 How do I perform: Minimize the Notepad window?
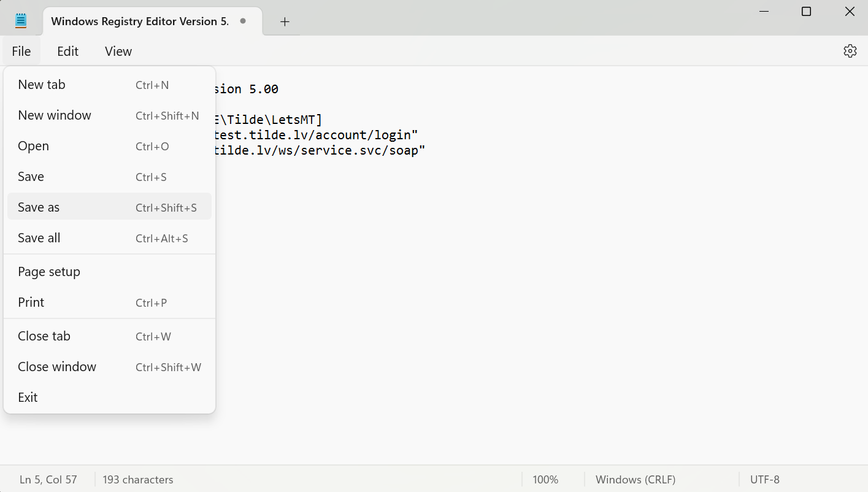(x=764, y=12)
